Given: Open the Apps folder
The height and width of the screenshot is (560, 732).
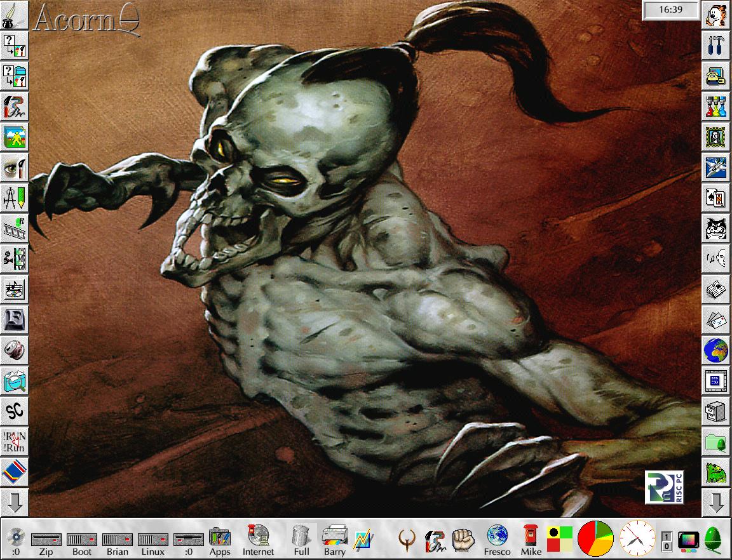Looking at the screenshot, I should 219,542.
